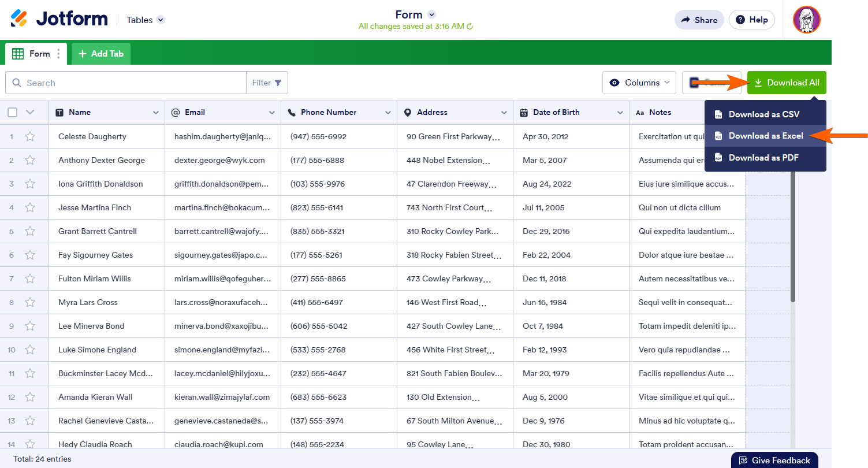
Task: Toggle the select-all checkbox in the header row
Action: coord(12,112)
